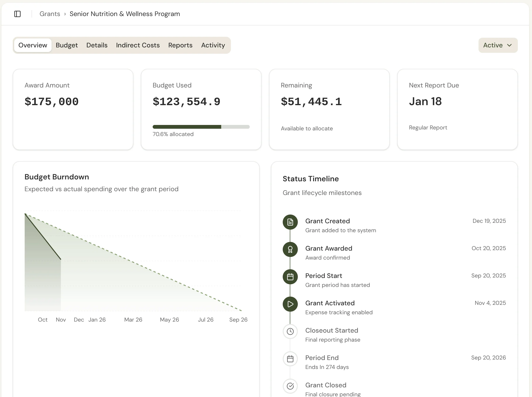Click the Grant Created document icon
The height and width of the screenshot is (397, 532).
(290, 222)
